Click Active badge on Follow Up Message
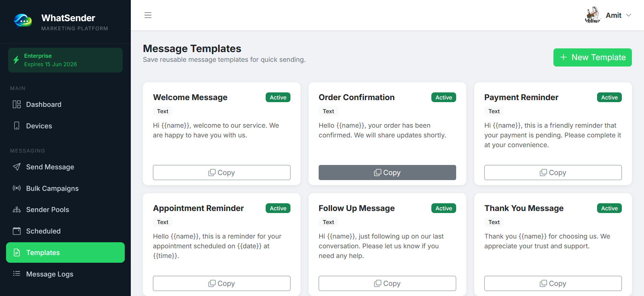Image resolution: width=644 pixels, height=296 pixels. tap(444, 208)
